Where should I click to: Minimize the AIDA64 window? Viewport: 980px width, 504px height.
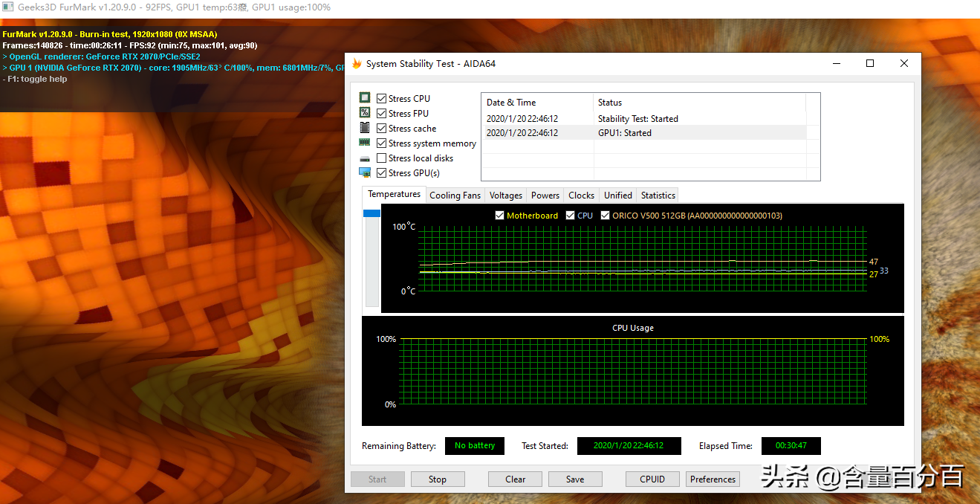(836, 64)
